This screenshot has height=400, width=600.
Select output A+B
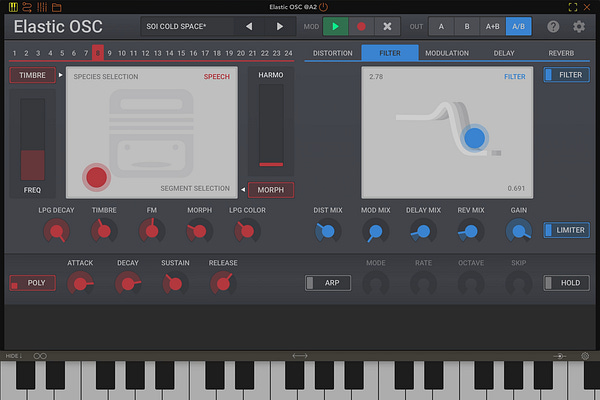(x=492, y=26)
